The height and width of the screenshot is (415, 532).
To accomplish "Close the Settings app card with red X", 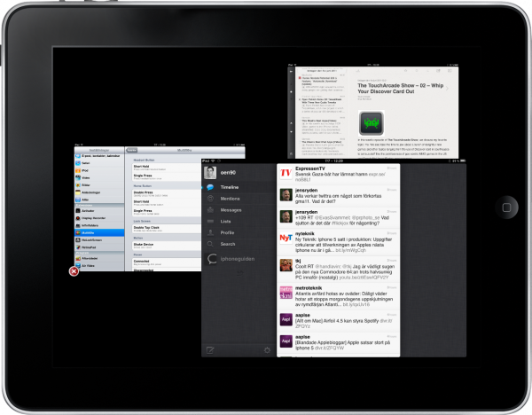I will tap(74, 271).
